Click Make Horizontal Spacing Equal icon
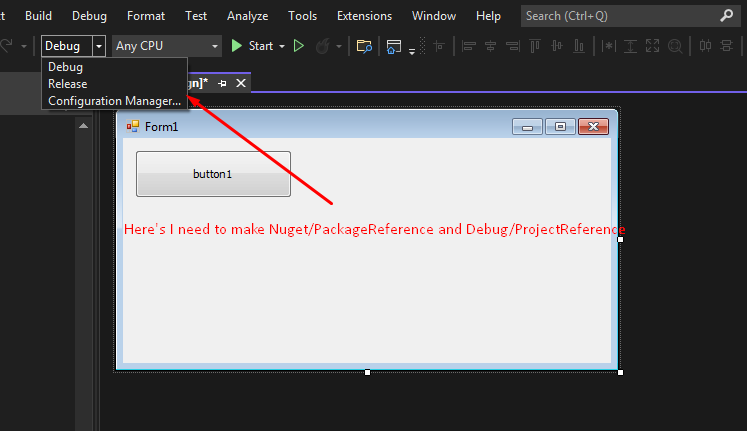The height and width of the screenshot is (431, 747). tap(705, 46)
